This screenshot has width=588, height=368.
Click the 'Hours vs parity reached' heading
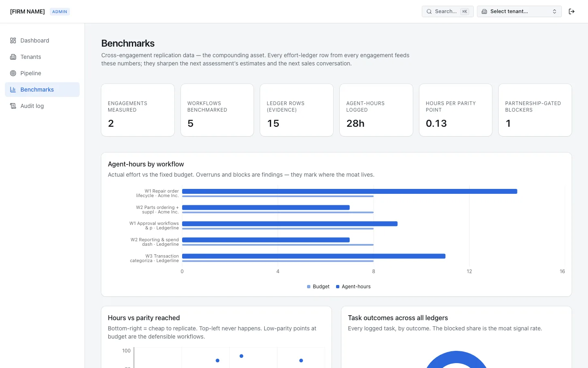pyautogui.click(x=144, y=318)
